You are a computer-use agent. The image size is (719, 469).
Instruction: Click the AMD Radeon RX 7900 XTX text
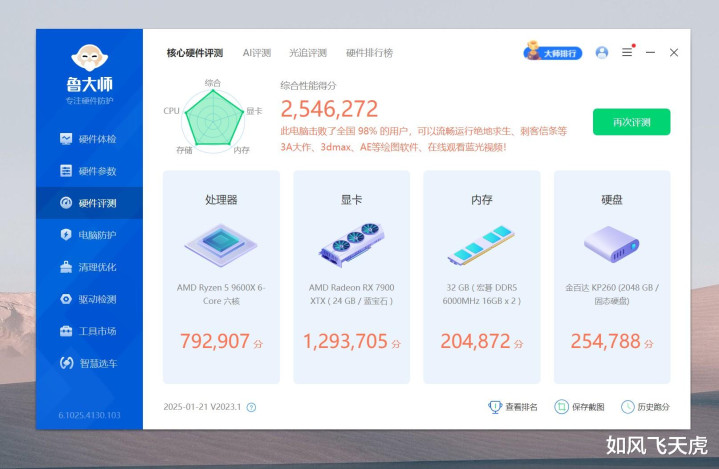351,294
